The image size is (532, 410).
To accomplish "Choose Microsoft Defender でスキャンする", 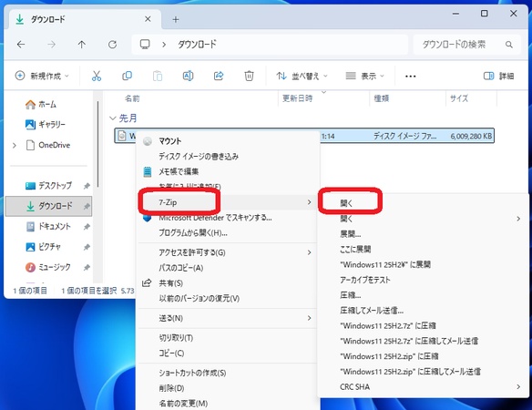I will click(228, 218).
